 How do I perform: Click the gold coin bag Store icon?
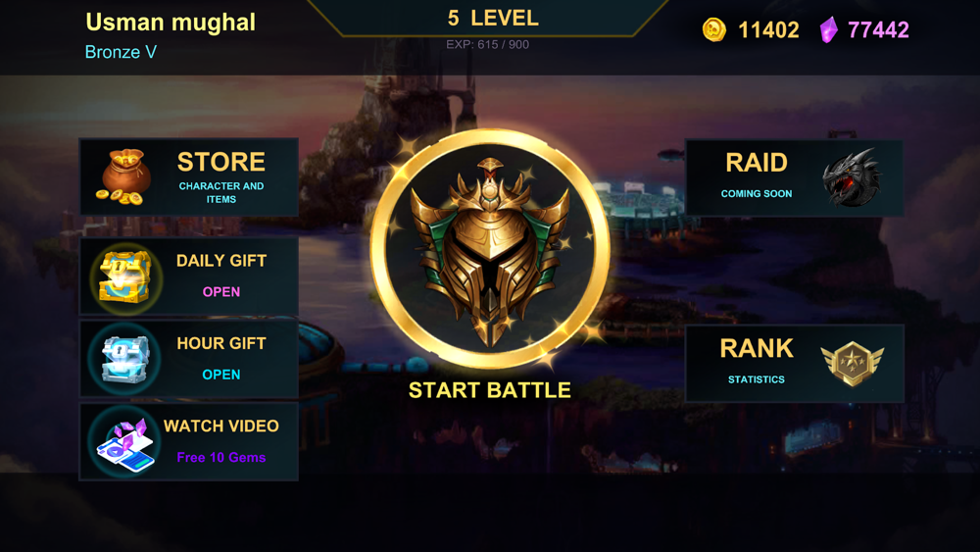(x=123, y=177)
